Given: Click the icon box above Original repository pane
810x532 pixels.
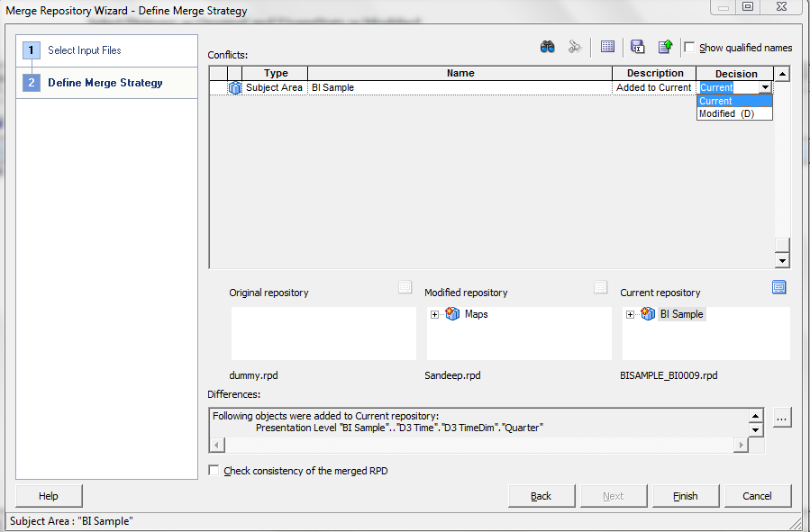Looking at the screenshot, I should pos(405,286).
